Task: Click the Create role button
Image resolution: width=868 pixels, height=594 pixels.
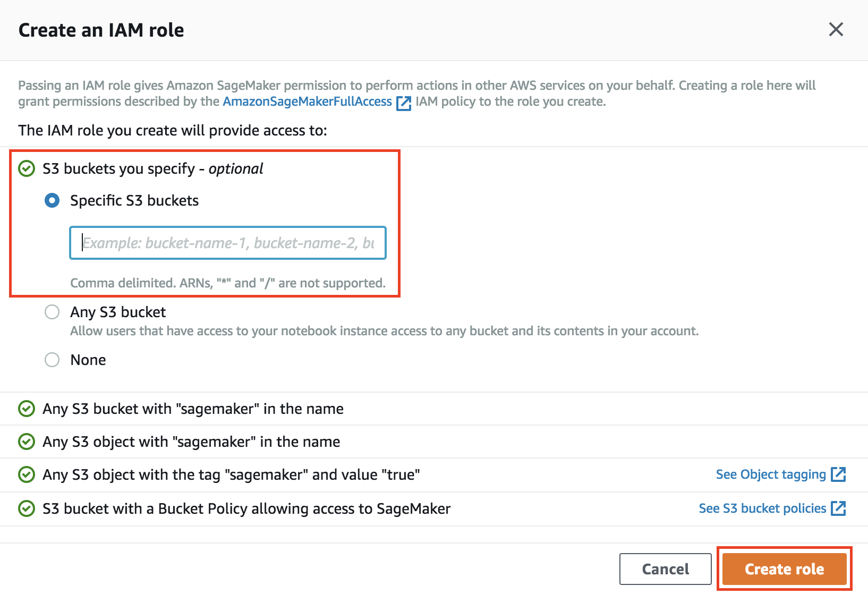Action: pos(784,569)
